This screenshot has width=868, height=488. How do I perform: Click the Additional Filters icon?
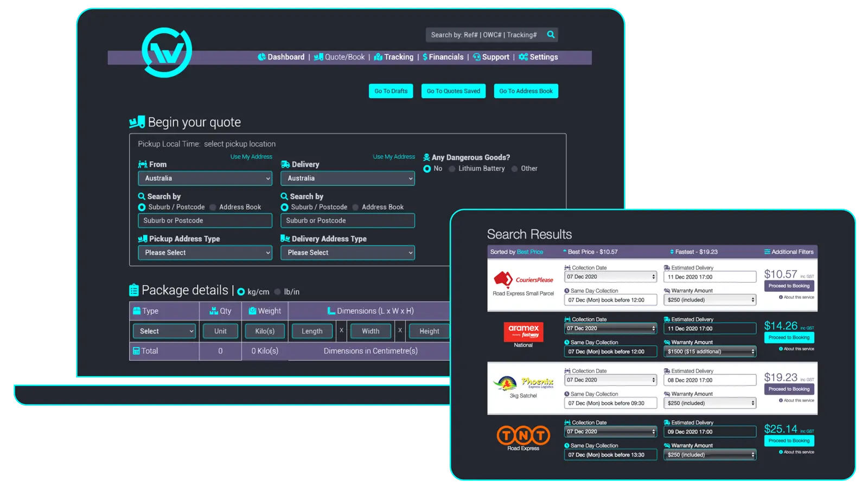coord(767,252)
